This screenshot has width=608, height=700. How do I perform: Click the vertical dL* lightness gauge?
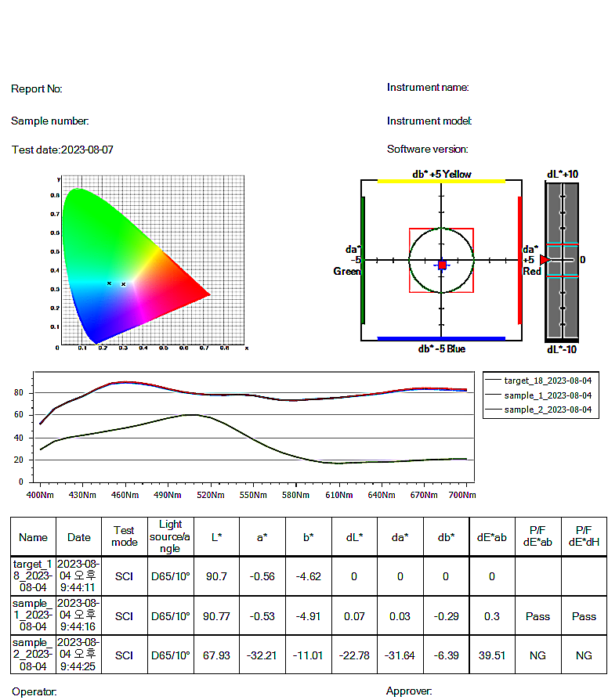562,262
